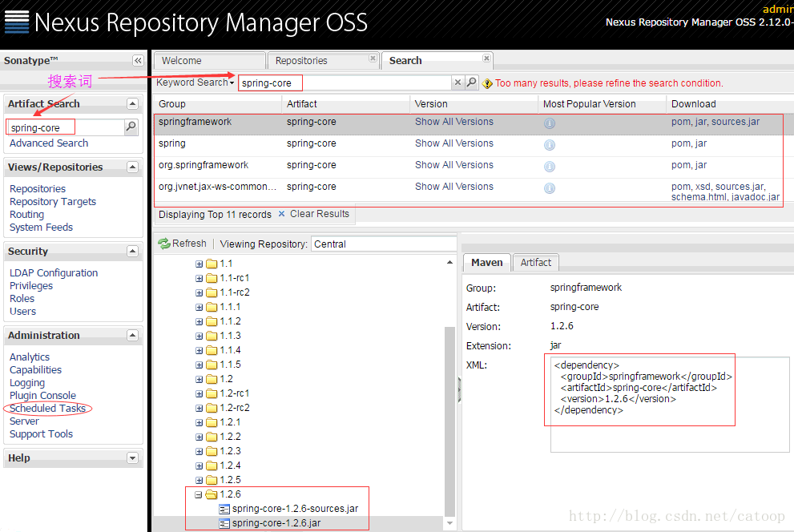Image resolution: width=794 pixels, height=532 pixels.
Task: Close the Repositories tab
Action: pyautogui.click(x=373, y=58)
